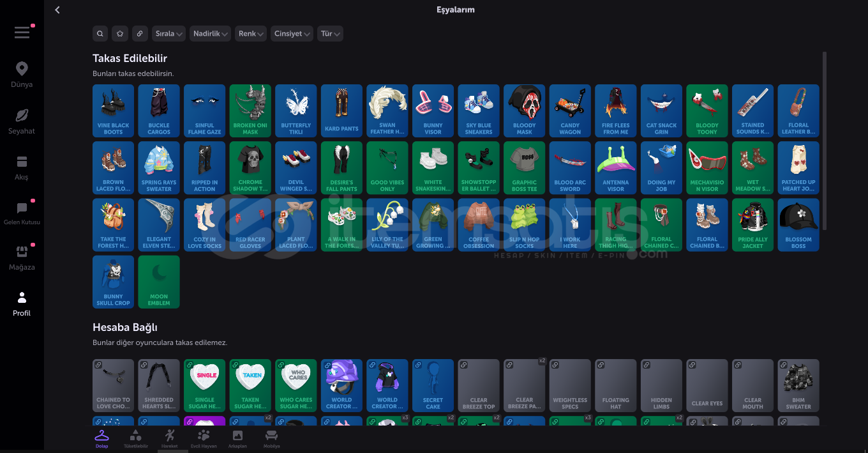Switch to the Mobilya tab
The image size is (868, 453).
click(x=271, y=439)
